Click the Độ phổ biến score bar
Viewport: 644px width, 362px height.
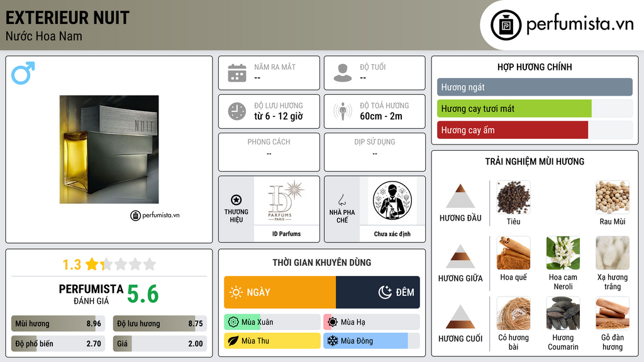pyautogui.click(x=58, y=344)
